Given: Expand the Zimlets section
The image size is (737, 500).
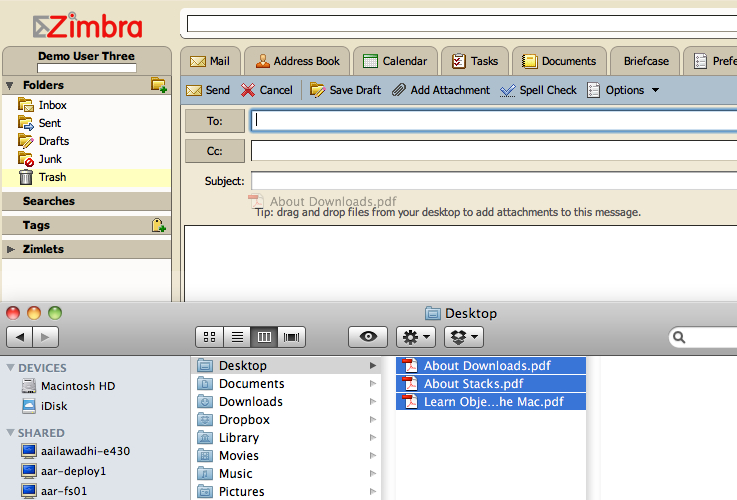Looking at the screenshot, I should 10,249.
